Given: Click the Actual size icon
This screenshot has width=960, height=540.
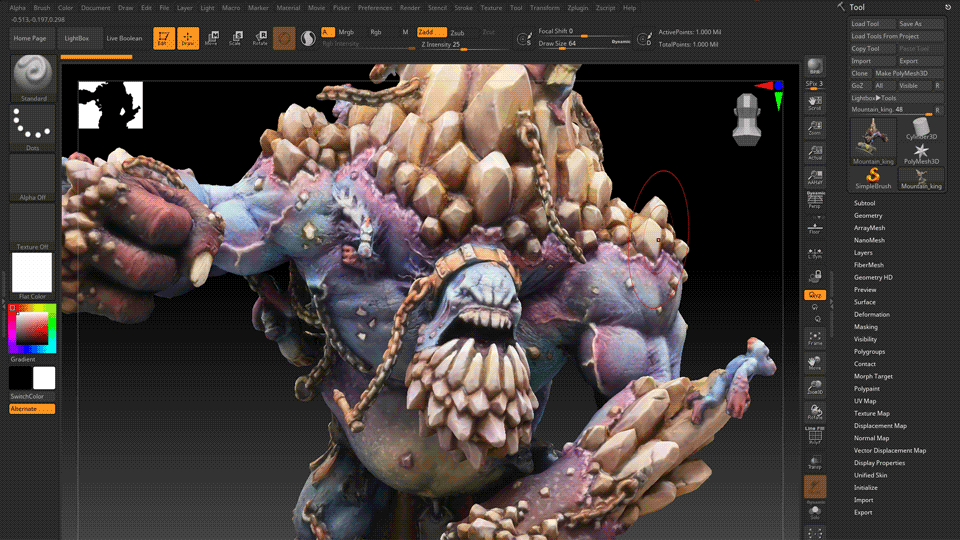Looking at the screenshot, I should [814, 152].
